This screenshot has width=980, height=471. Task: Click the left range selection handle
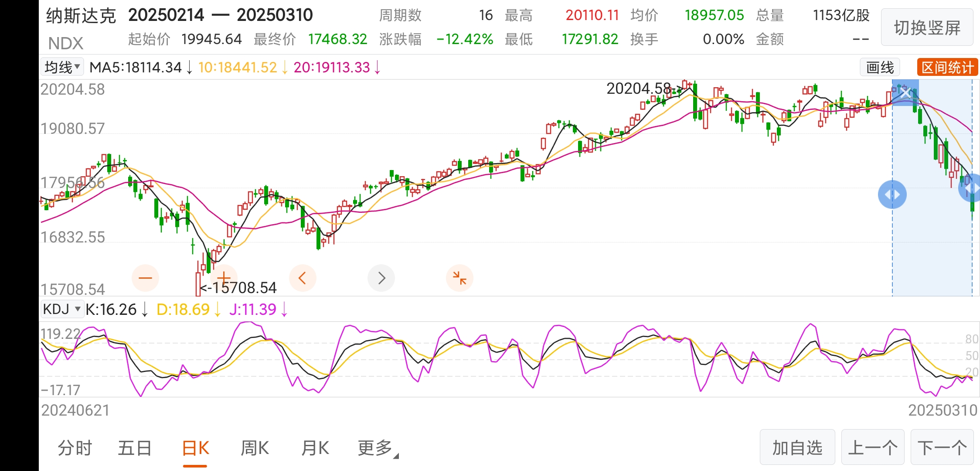point(892,195)
